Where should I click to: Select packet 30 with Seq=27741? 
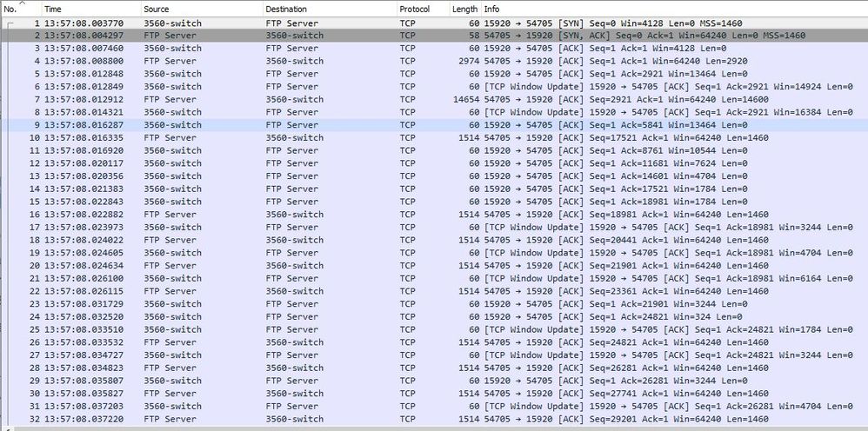435,394
